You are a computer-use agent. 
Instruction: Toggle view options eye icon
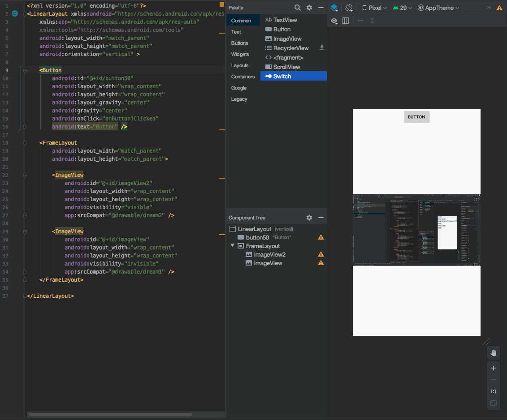[334, 21]
